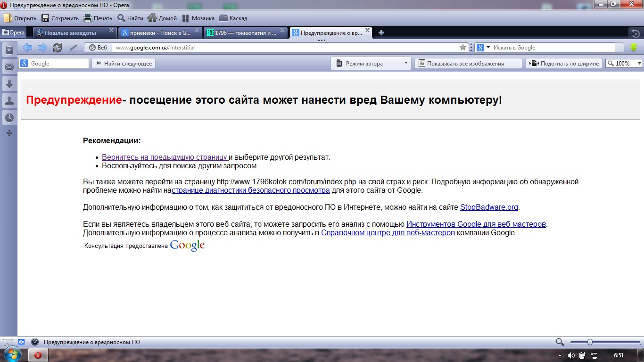Click the Веб globe site badge
Screen dimensions: 644x362
98,48
